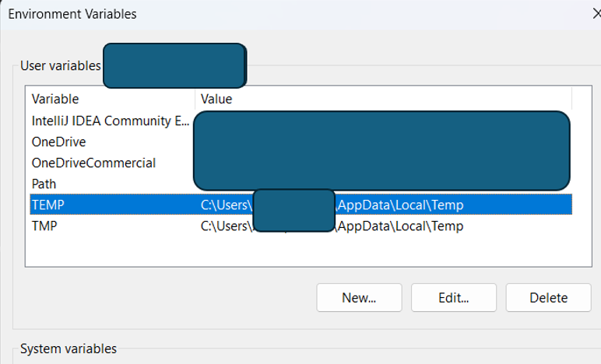
Task: Click empty space below the TMP row
Action: 296,250
